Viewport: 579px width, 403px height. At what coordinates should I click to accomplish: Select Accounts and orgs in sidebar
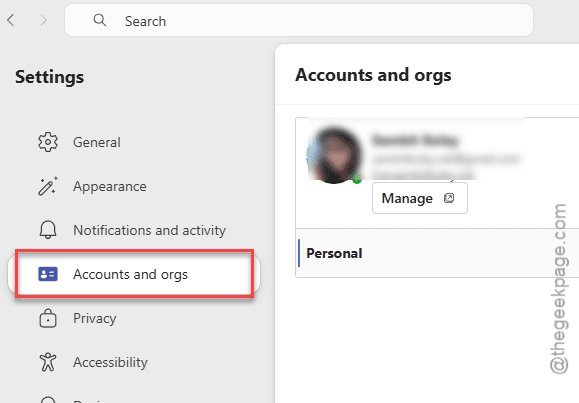[134, 274]
